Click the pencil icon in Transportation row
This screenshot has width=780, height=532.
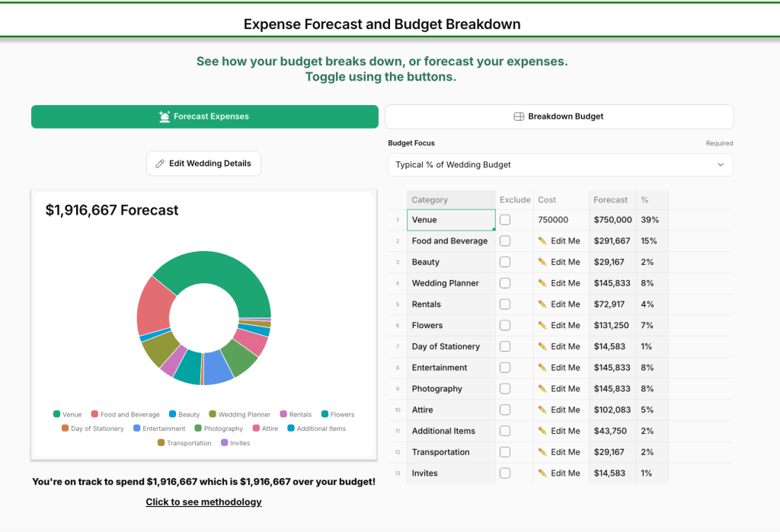tap(542, 452)
